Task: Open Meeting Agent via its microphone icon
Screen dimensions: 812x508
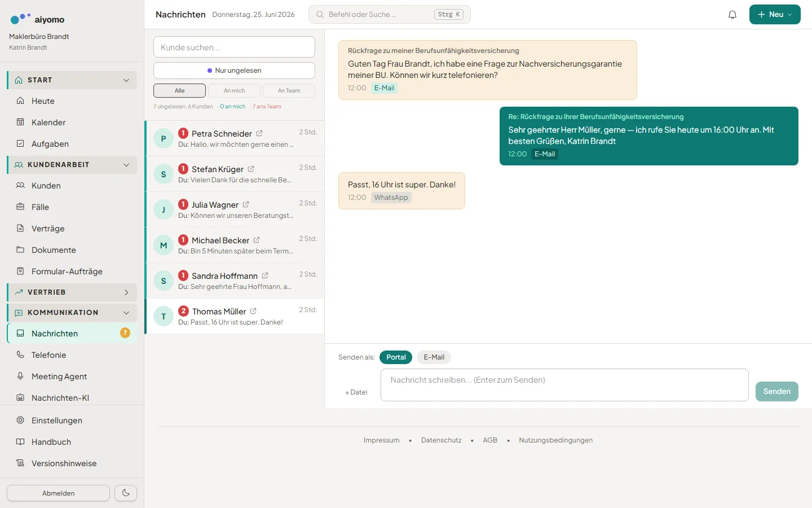Action: click(20, 376)
